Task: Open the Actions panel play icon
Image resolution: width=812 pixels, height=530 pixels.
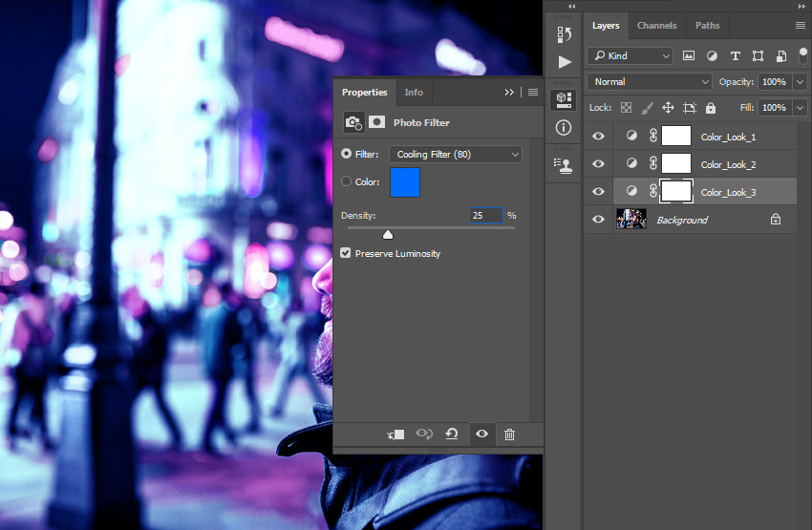Action: [565, 62]
